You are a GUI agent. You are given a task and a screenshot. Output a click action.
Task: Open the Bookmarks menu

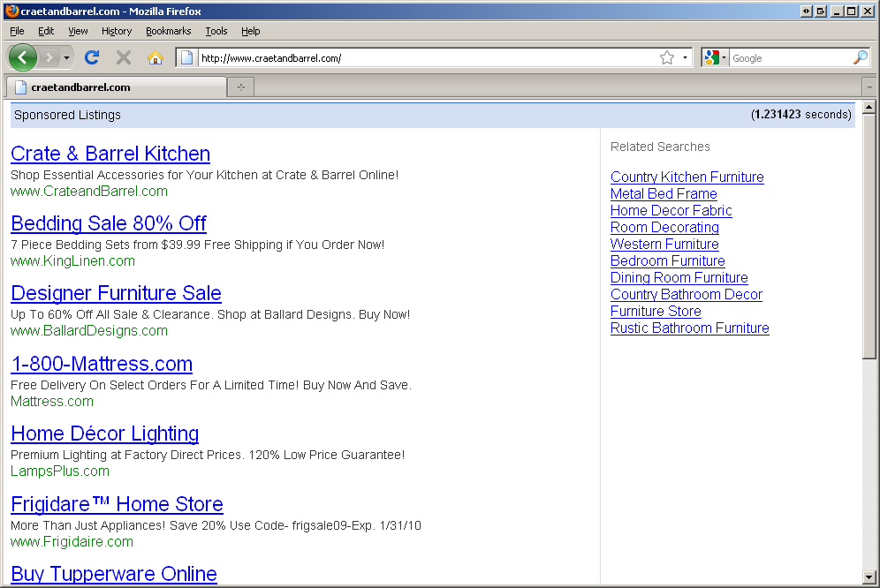(169, 31)
